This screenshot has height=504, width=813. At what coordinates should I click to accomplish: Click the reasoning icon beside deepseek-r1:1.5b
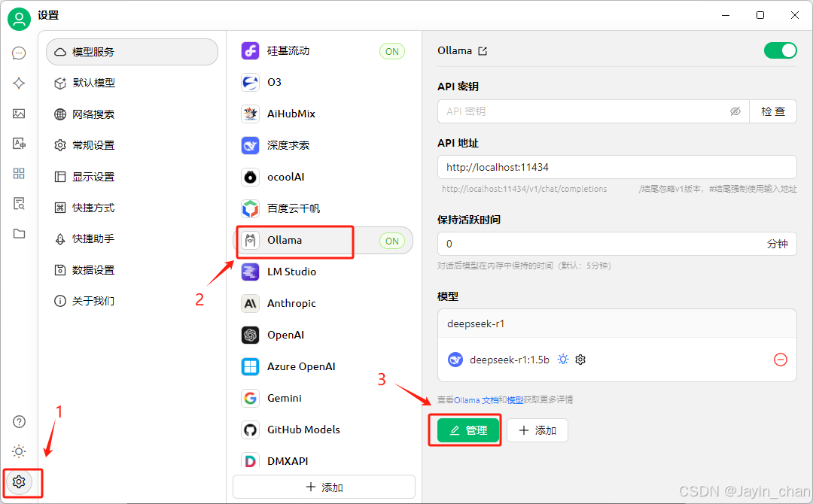[x=563, y=360]
